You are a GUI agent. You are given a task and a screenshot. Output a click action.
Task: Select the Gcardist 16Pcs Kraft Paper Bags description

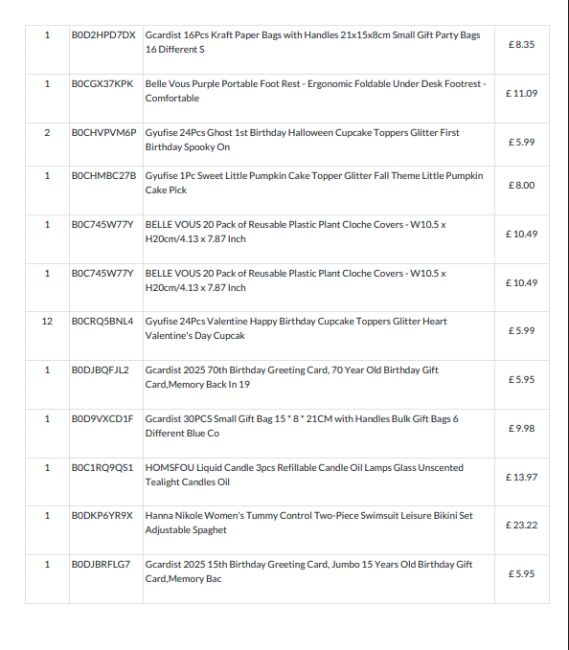(x=312, y=42)
